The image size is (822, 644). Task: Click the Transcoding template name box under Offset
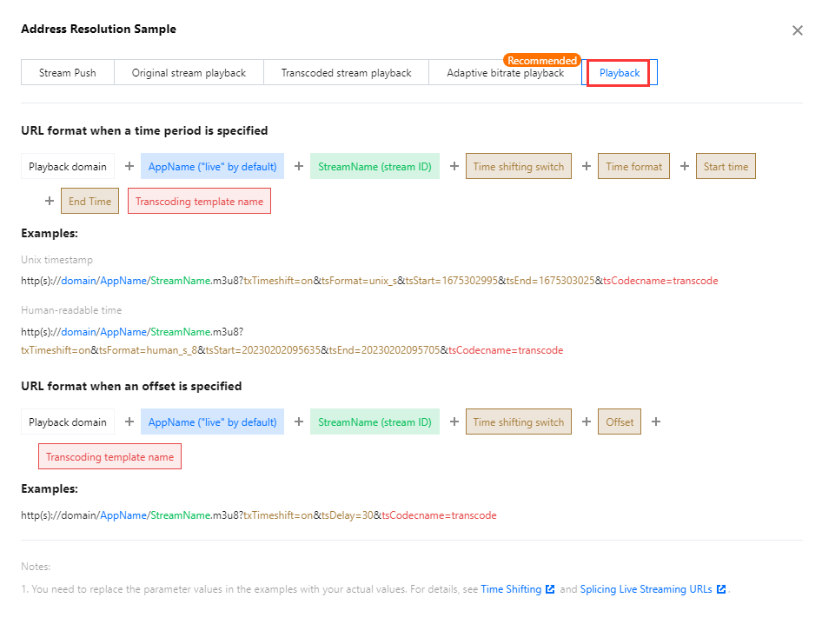(109, 457)
